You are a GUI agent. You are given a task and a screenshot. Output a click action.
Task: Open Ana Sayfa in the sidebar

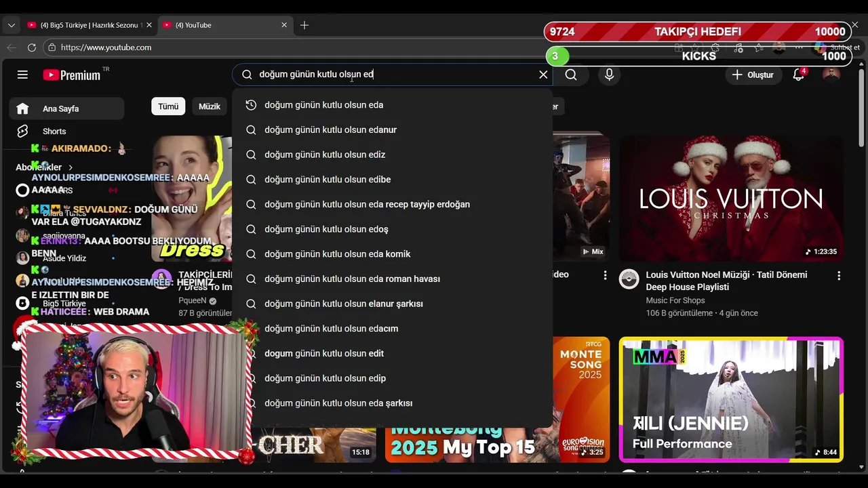click(66, 108)
